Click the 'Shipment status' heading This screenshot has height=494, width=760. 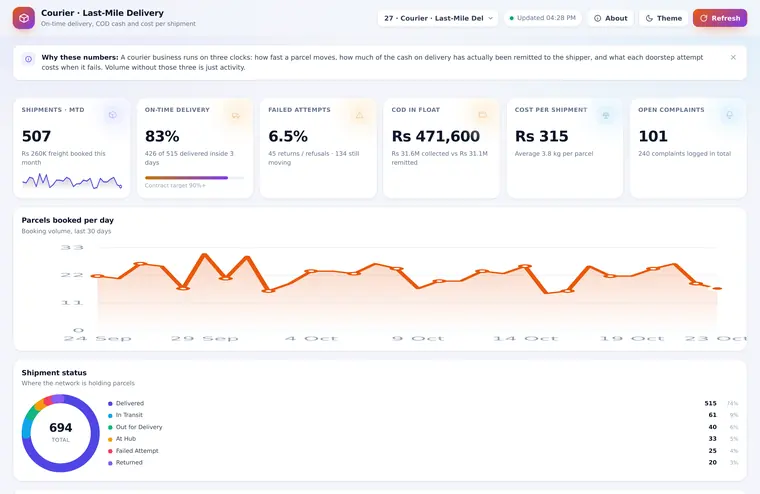tap(54, 373)
